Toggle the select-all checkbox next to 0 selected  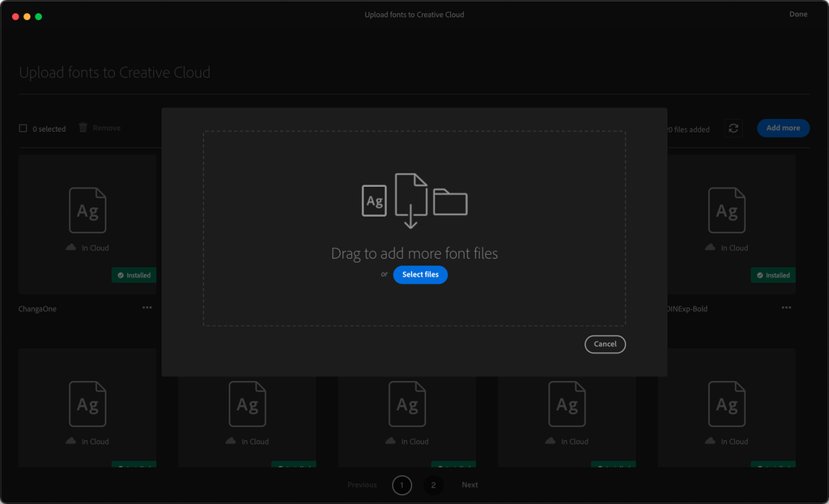22,127
